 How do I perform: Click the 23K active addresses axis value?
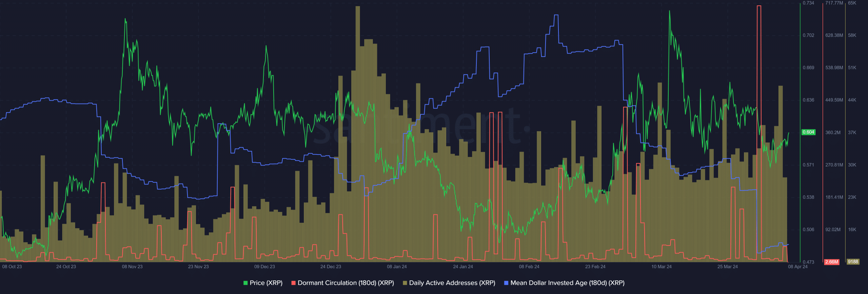pos(852,197)
